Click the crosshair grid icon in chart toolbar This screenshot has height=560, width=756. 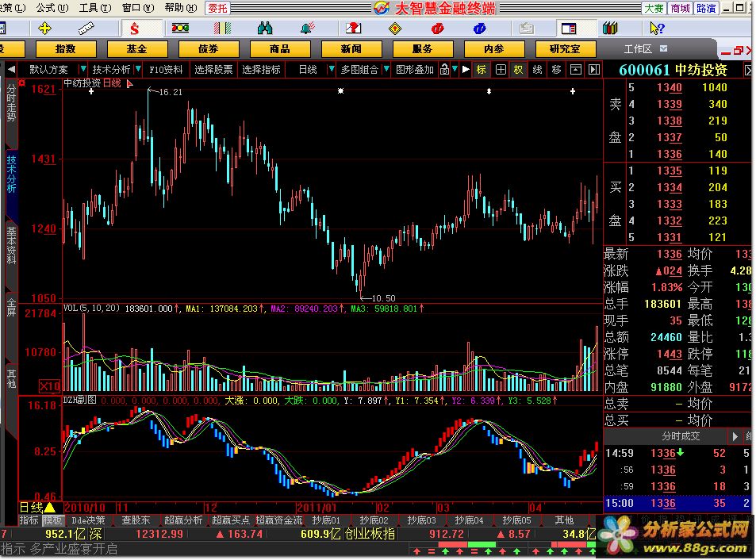coord(501,69)
